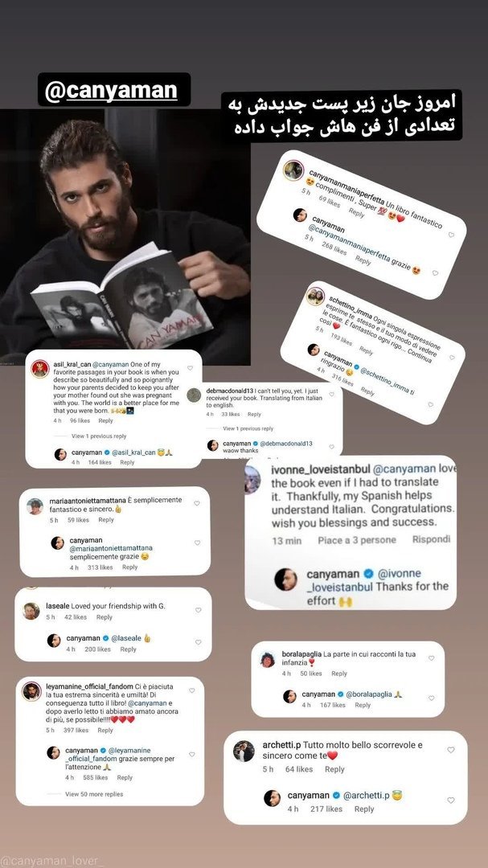The height and width of the screenshot is (868, 488).
Task: Open archetti.p's profile avatar
Action: pyautogui.click(x=244, y=751)
